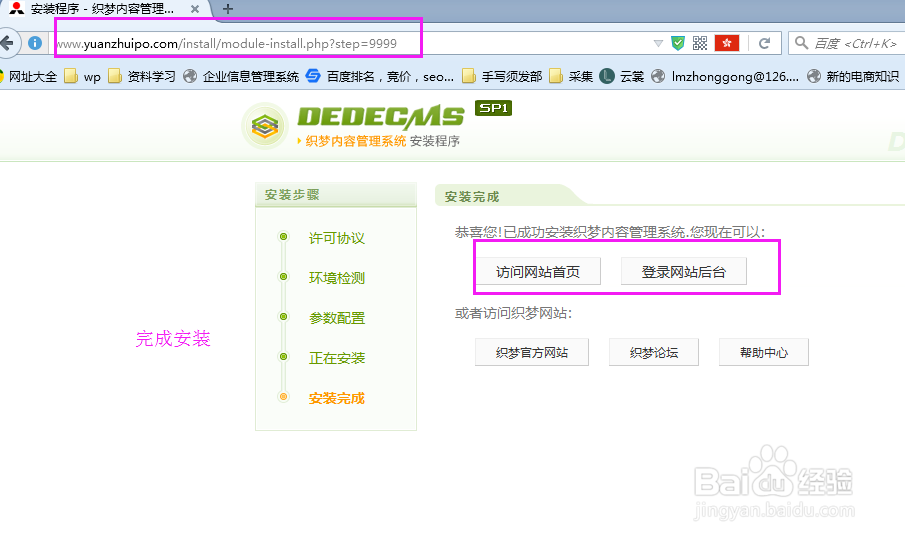Click the 织梦论坛 button
Image resolution: width=905 pixels, height=542 pixels.
(x=654, y=352)
